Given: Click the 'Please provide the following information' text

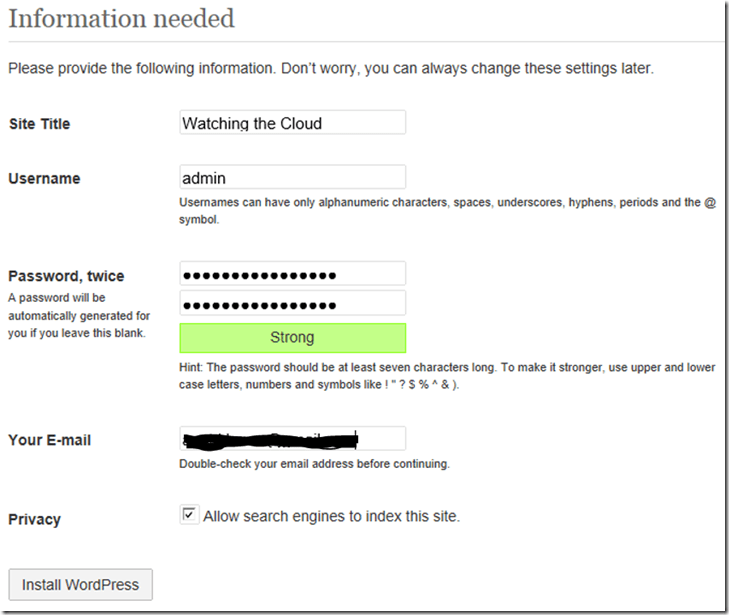Looking at the screenshot, I should (330, 69).
